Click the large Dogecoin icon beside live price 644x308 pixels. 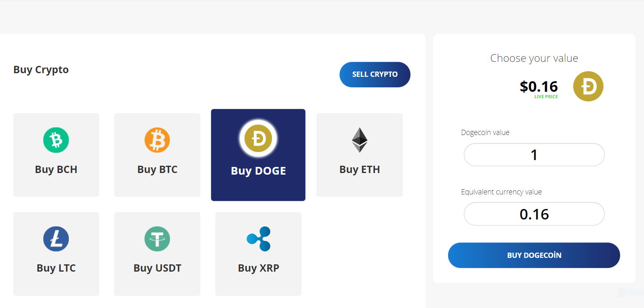click(x=588, y=86)
